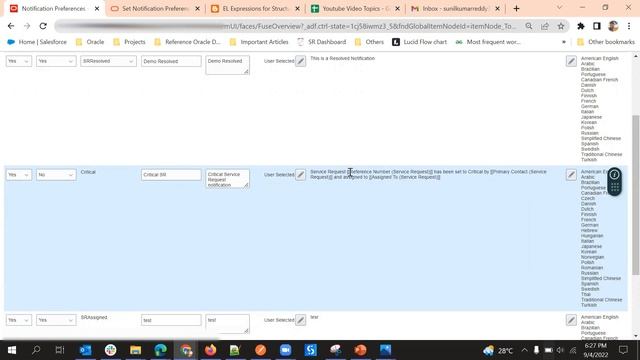640x360 pixels.
Task: Open the tab search chevron in Chrome's title bar
Action: coord(559,8)
